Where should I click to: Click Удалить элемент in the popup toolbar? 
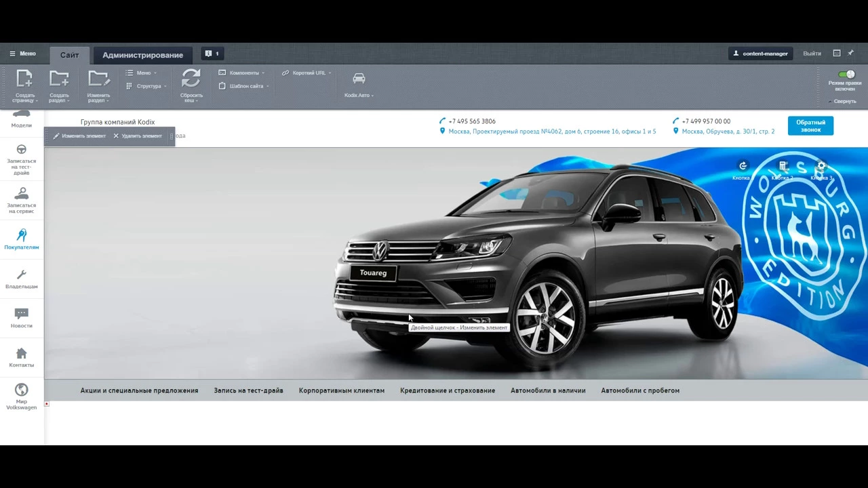pos(138,136)
